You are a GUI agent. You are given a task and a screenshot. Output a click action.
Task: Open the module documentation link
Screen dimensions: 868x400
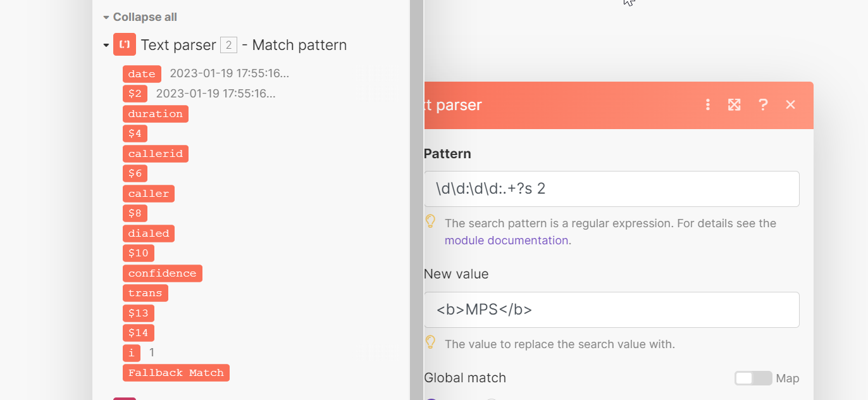pos(507,241)
